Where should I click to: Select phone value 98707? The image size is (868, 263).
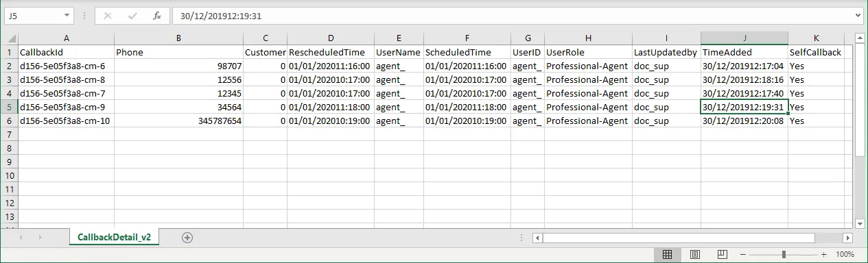pyautogui.click(x=178, y=66)
